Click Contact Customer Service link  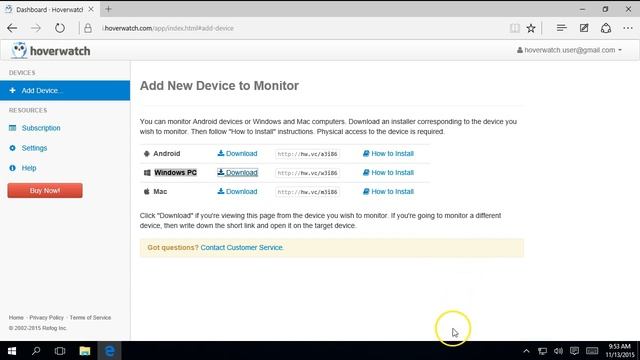coord(241,248)
